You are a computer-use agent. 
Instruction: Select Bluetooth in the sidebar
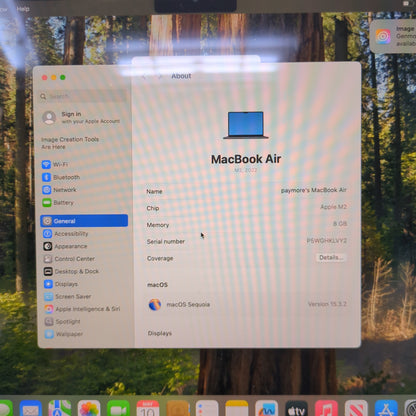click(x=61, y=177)
